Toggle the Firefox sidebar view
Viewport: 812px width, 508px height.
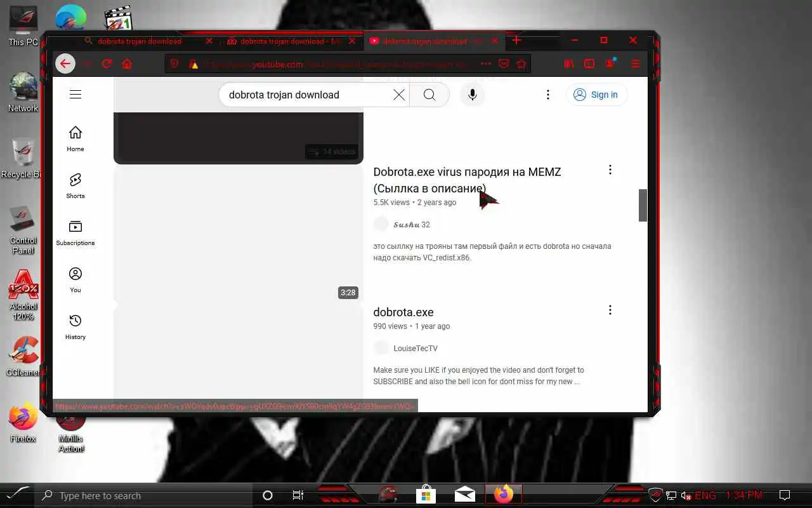pyautogui.click(x=589, y=63)
